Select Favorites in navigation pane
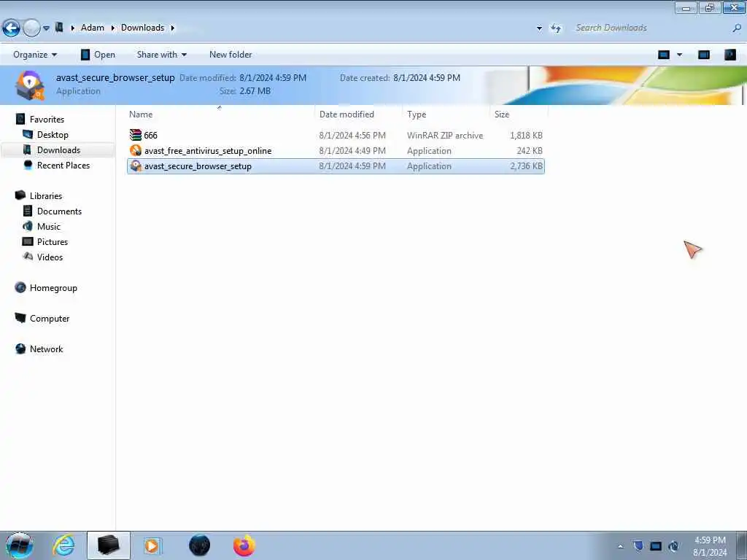Viewport: 747px width, 560px height. pos(47,120)
